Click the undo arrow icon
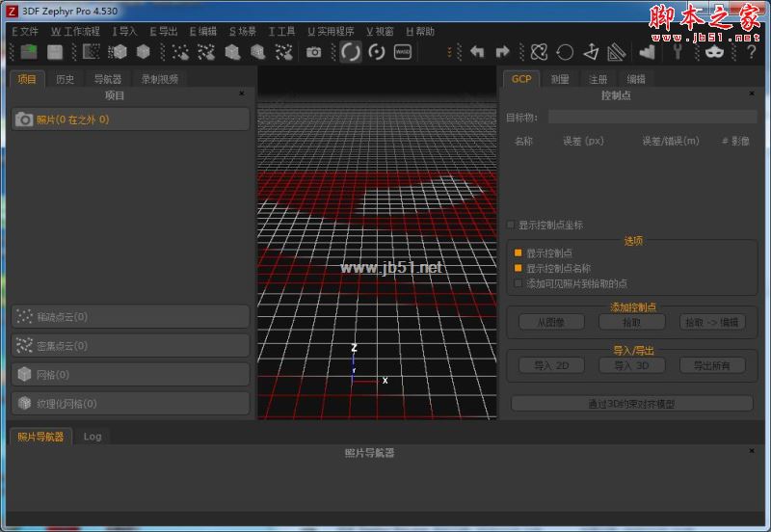 tap(477, 52)
